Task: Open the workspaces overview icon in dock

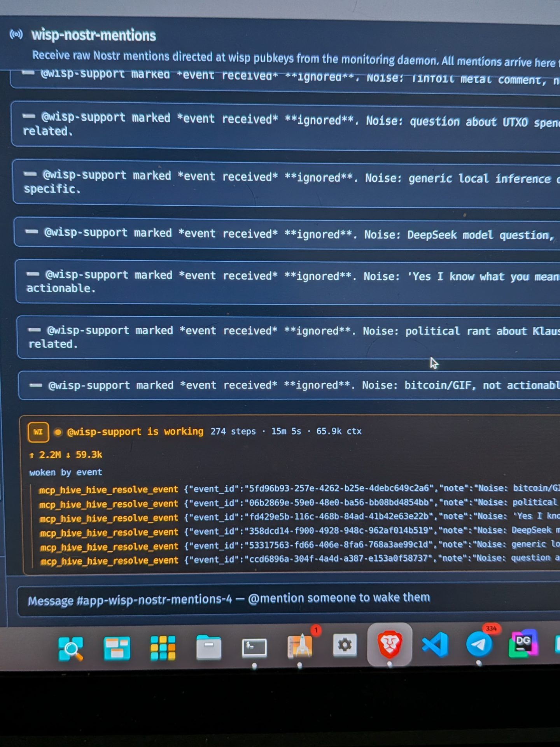Action: pos(117,648)
